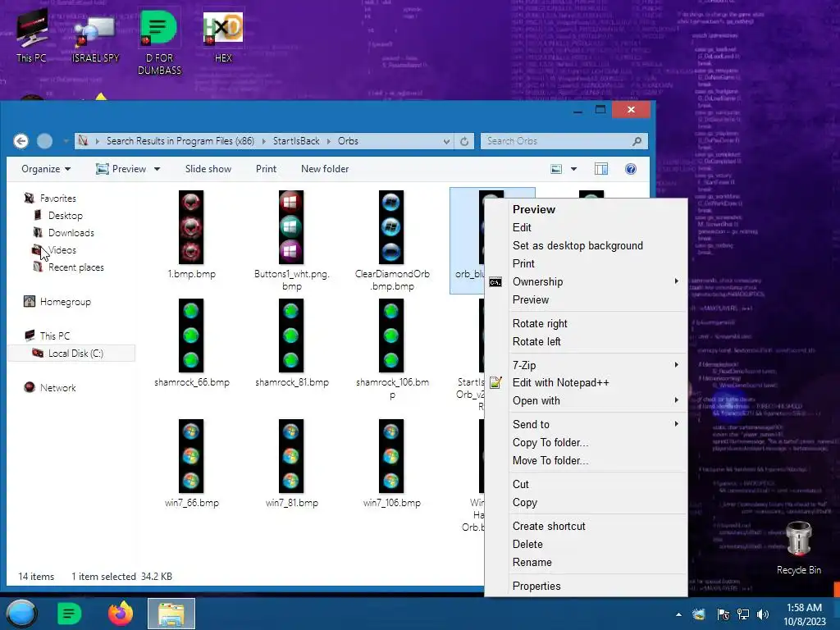The width and height of the screenshot is (840, 630).
Task: Open the HEX desktop shortcut
Action: coord(223,36)
